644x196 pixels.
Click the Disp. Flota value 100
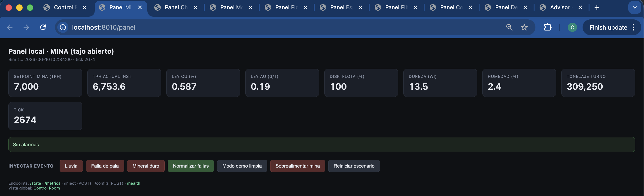tap(338, 86)
